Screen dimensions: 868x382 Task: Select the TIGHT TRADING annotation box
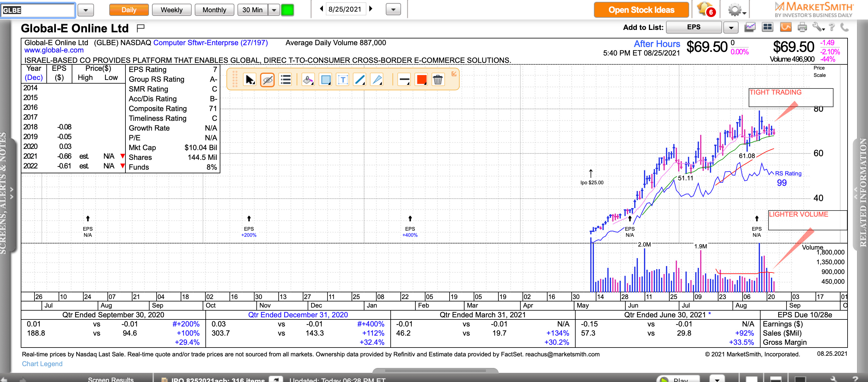pyautogui.click(x=791, y=98)
